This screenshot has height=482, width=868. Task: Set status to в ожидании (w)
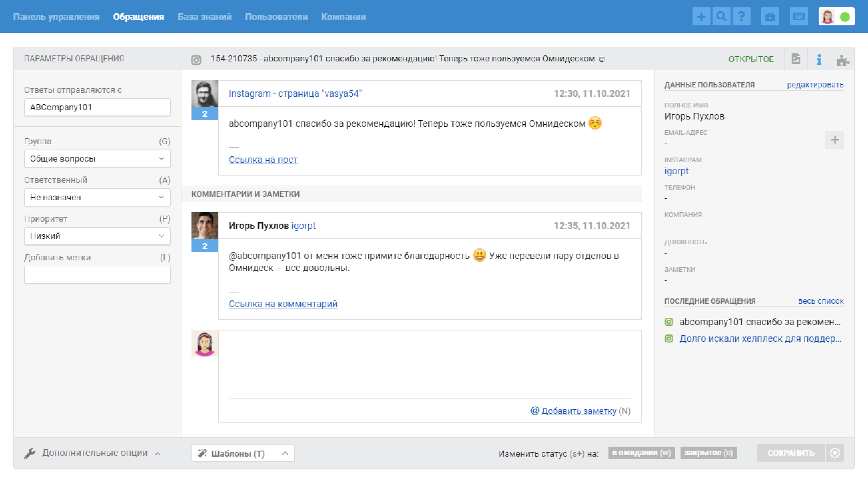(641, 453)
